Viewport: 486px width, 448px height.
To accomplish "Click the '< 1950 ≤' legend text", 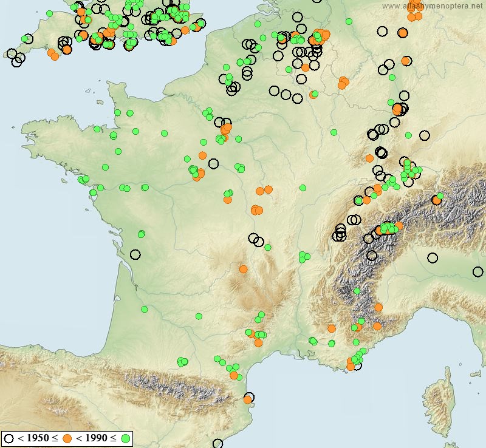I will (38, 438).
